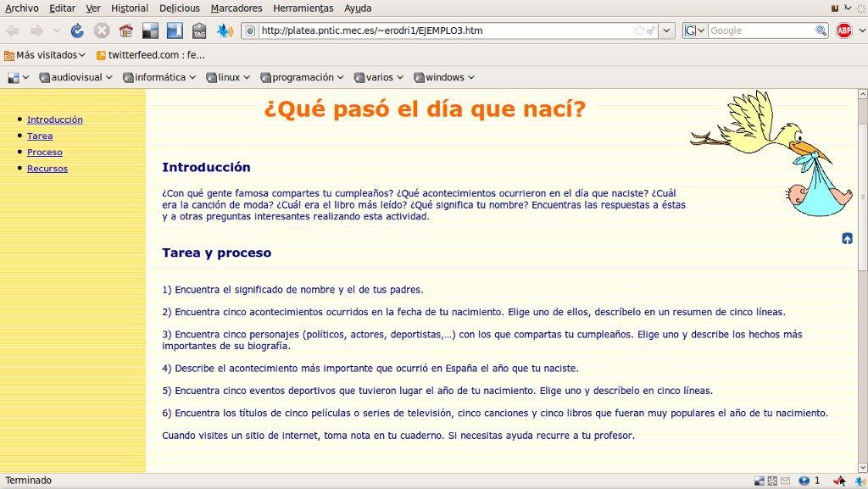
Task: Bookmark the page with the star icon
Action: coord(639,31)
